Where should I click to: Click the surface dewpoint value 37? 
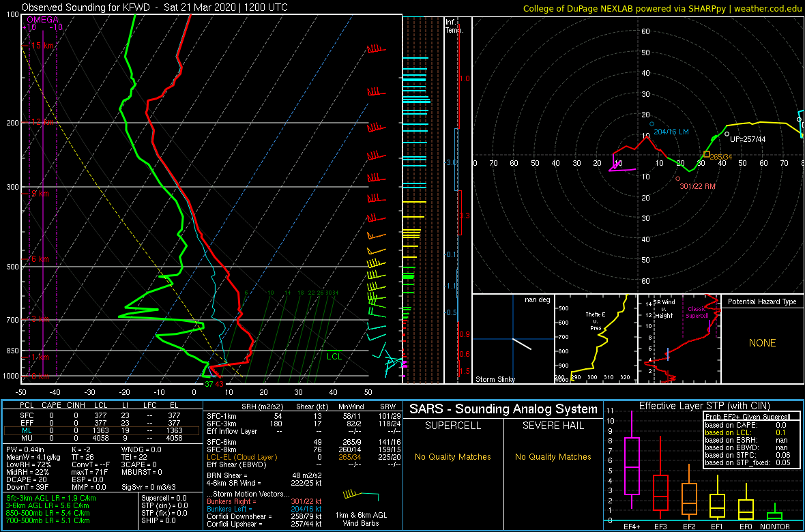pyautogui.click(x=209, y=383)
